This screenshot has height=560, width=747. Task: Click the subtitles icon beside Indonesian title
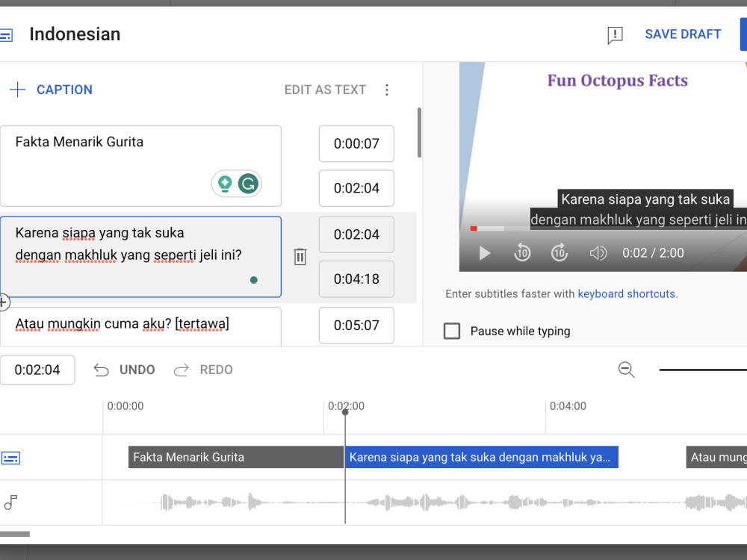(6, 35)
